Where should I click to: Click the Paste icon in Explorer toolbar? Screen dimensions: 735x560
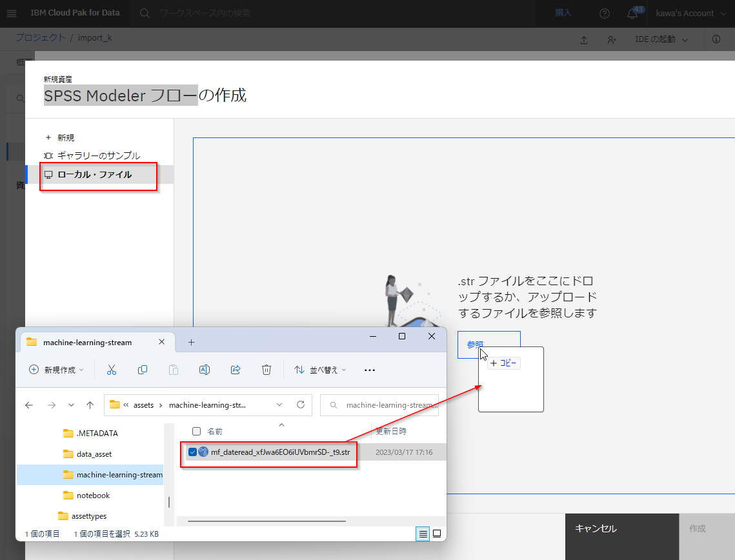[x=174, y=370]
